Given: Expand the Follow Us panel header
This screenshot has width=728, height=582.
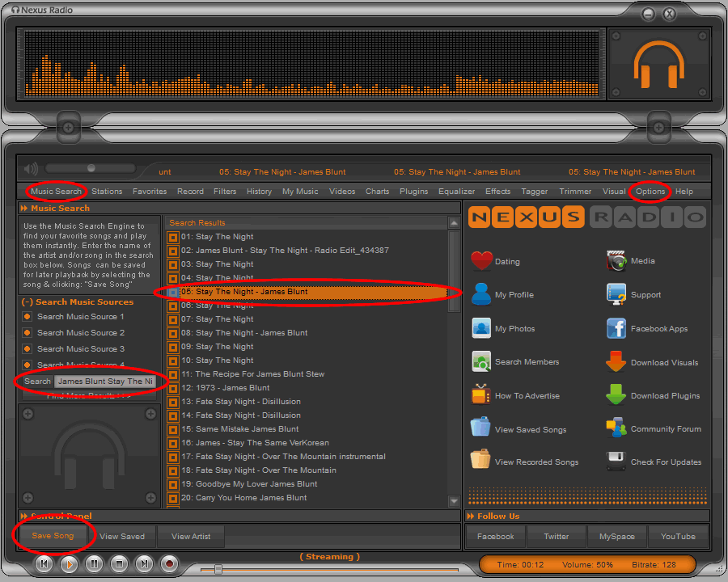Looking at the screenshot, I should (x=471, y=516).
